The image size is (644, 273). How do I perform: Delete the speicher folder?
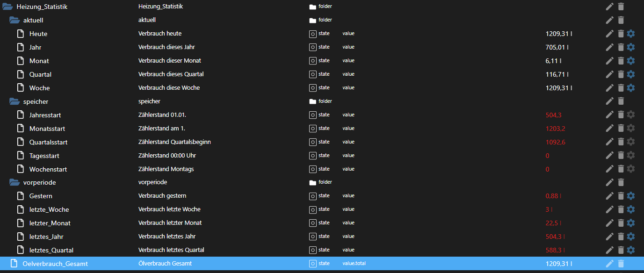[x=621, y=101]
